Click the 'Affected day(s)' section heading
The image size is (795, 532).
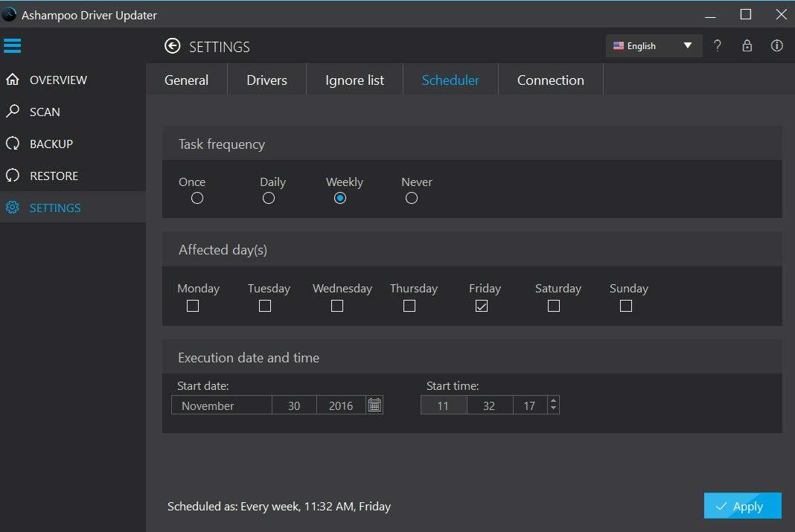tap(223, 250)
